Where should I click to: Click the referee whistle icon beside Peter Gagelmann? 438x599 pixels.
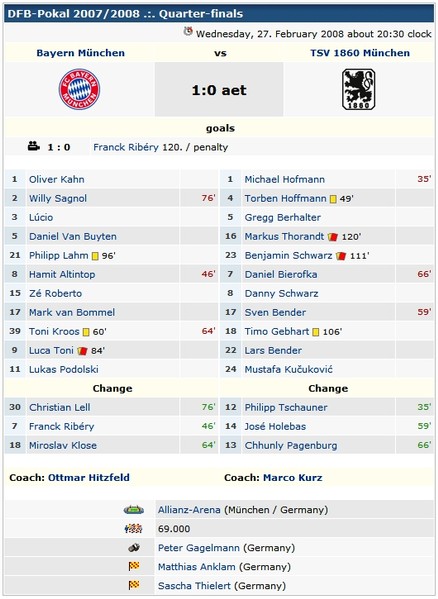(x=134, y=548)
